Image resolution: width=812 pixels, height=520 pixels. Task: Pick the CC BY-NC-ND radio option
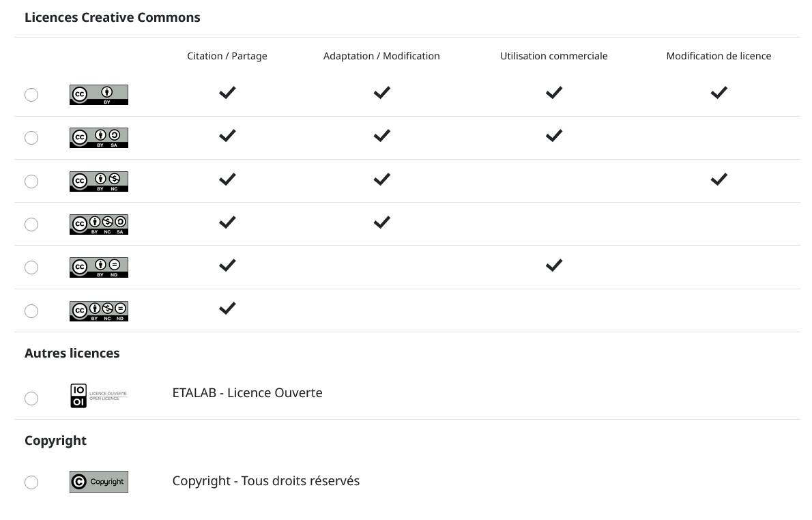pos(31,311)
